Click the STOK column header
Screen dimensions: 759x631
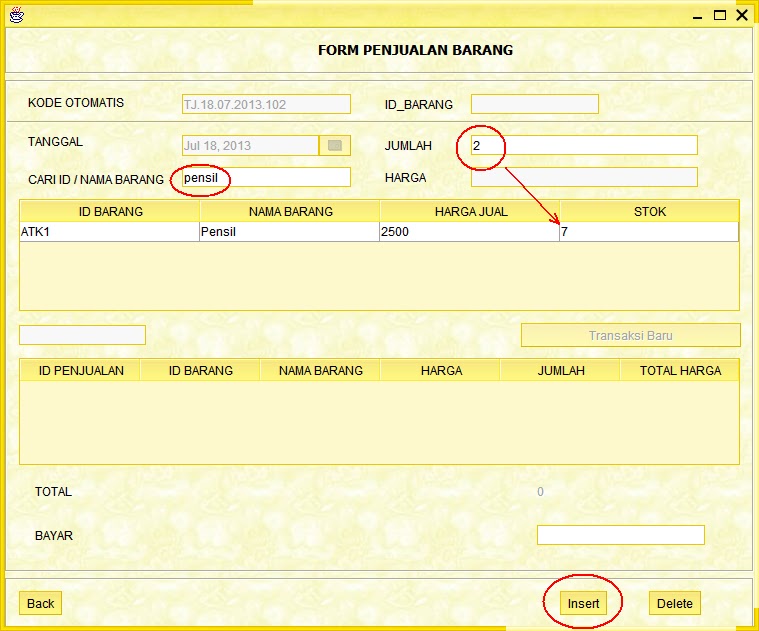[x=650, y=211]
